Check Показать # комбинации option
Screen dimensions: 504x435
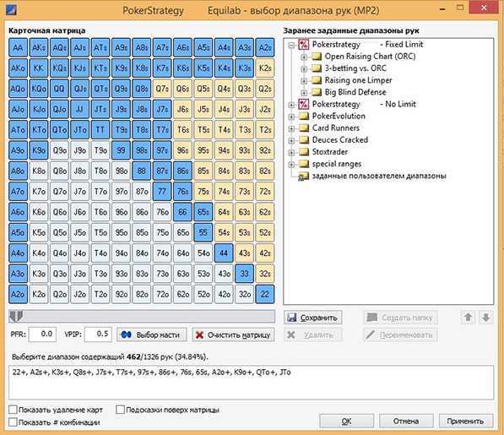(x=13, y=422)
